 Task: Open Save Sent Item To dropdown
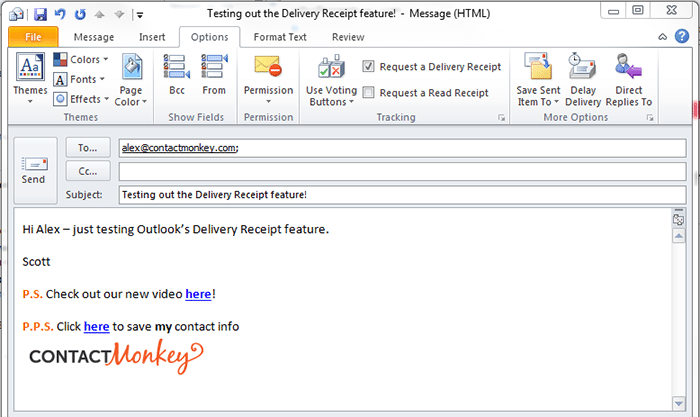click(538, 81)
